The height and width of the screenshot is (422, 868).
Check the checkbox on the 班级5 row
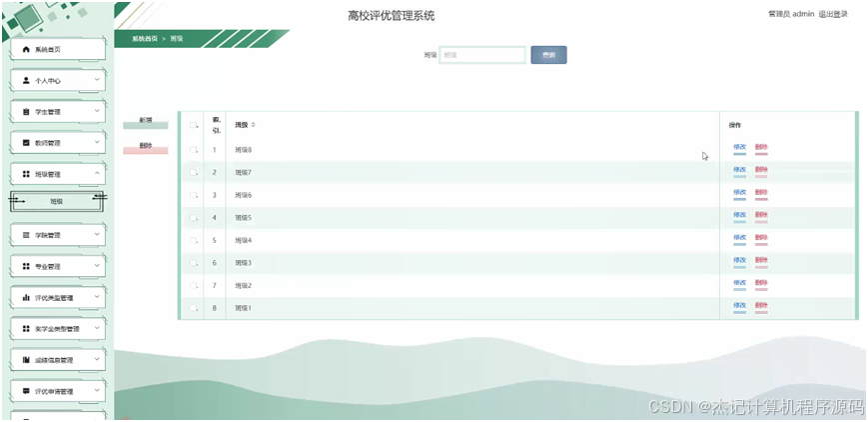193,218
